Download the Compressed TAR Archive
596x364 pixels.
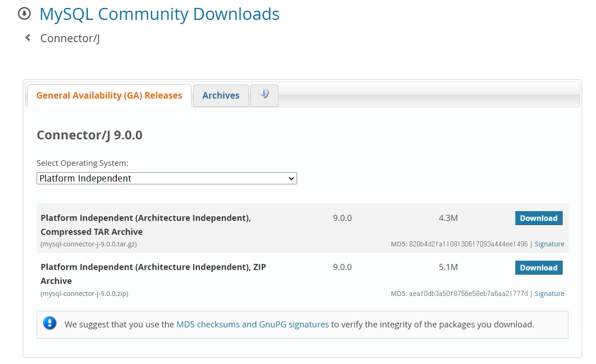point(539,218)
